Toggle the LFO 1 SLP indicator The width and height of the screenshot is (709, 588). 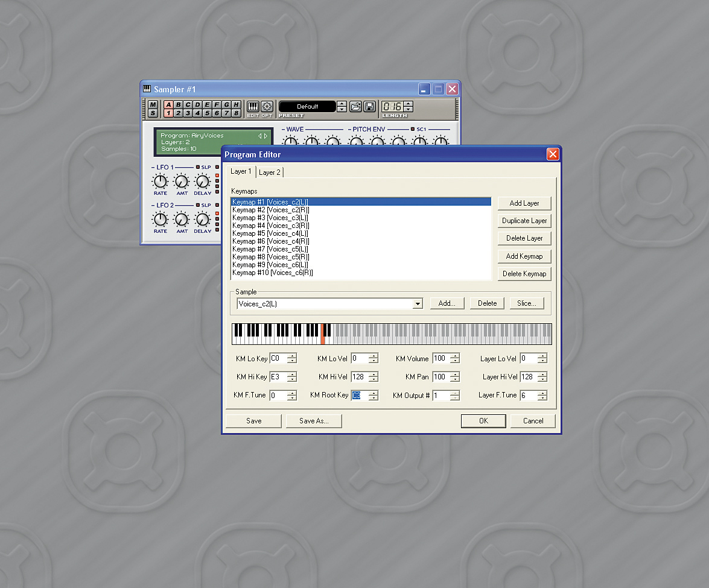pyautogui.click(x=198, y=167)
